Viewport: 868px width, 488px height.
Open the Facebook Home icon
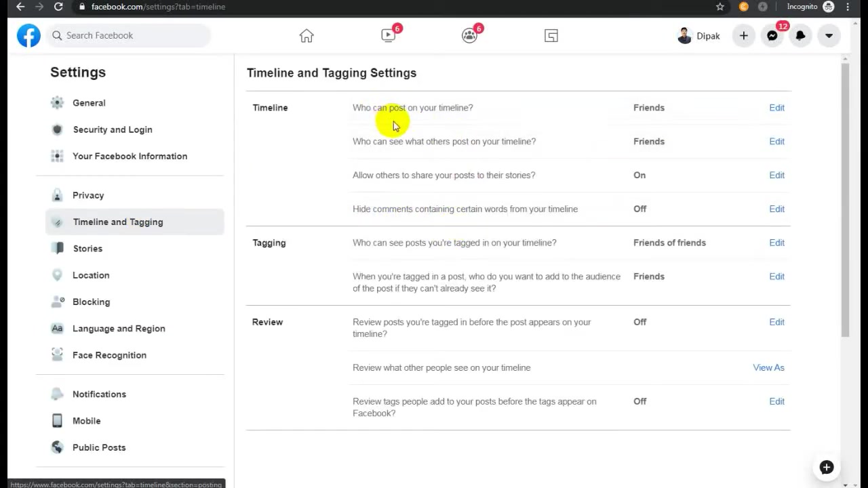tap(307, 36)
